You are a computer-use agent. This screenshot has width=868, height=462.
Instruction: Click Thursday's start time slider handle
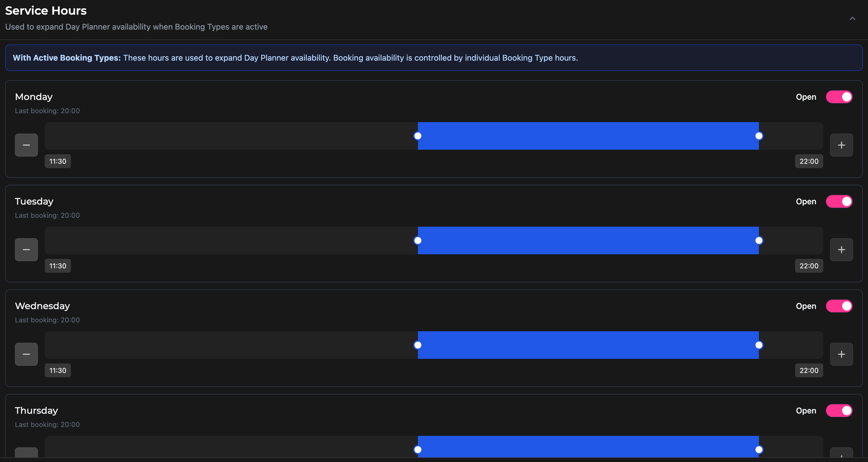[418, 450]
